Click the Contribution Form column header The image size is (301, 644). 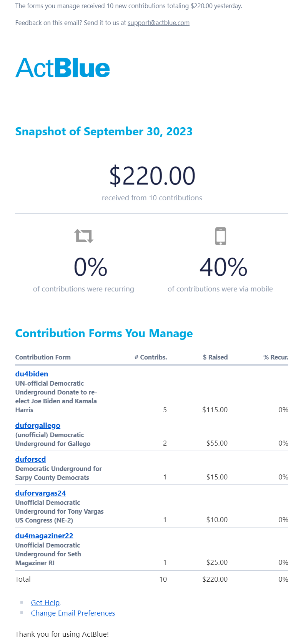point(43,357)
